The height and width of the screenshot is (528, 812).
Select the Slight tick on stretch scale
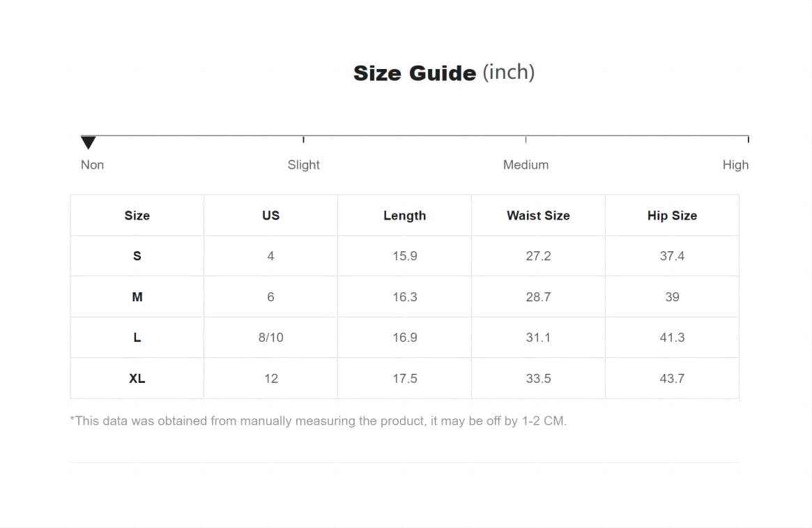coord(303,139)
